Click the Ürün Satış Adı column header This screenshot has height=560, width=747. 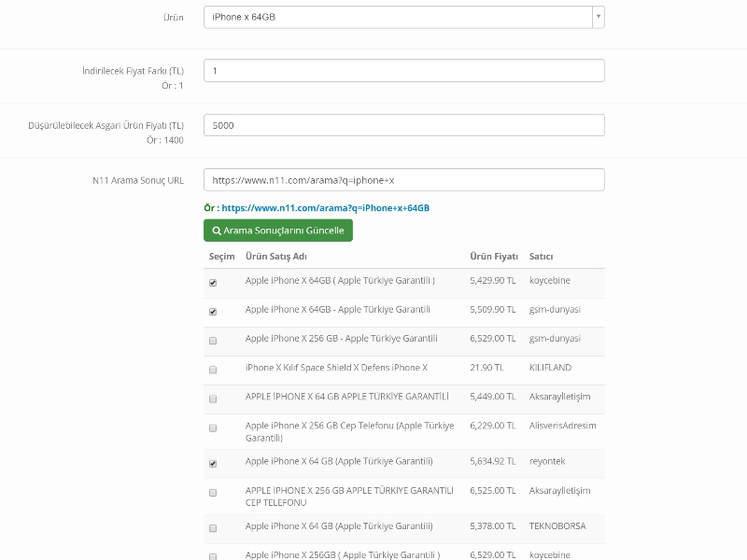point(275,257)
